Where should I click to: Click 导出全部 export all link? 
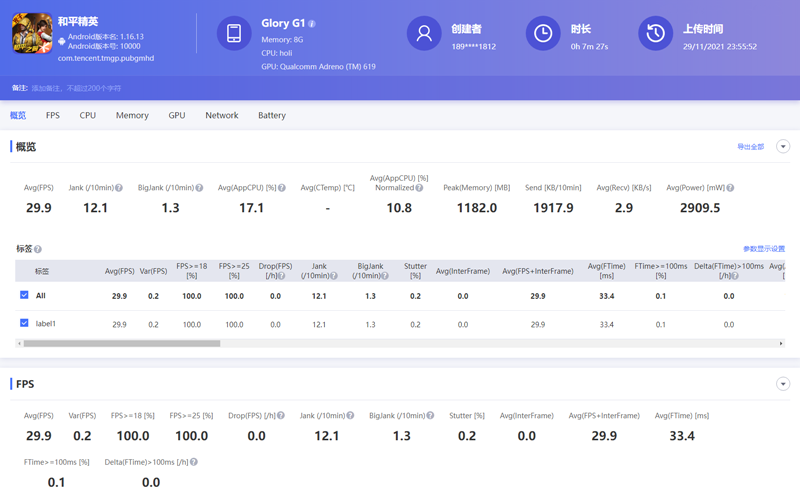click(x=750, y=147)
